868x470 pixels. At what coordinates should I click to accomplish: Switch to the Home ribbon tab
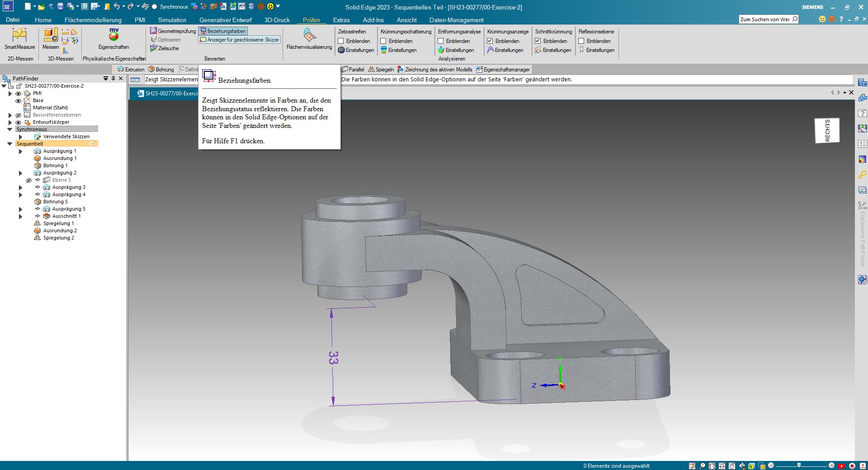coord(43,20)
